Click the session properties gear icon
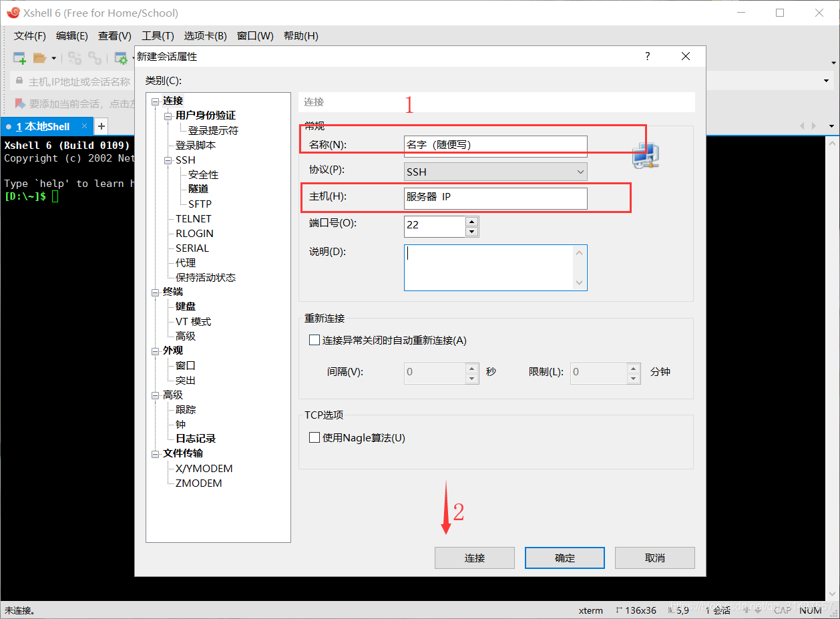The height and width of the screenshot is (619, 840). click(121, 58)
